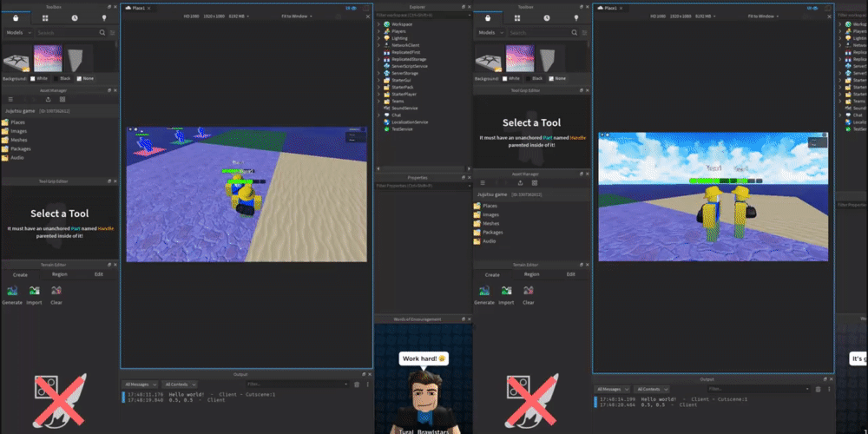
Task: Switch to Region tab in right Terrain Editor
Action: pos(532,274)
